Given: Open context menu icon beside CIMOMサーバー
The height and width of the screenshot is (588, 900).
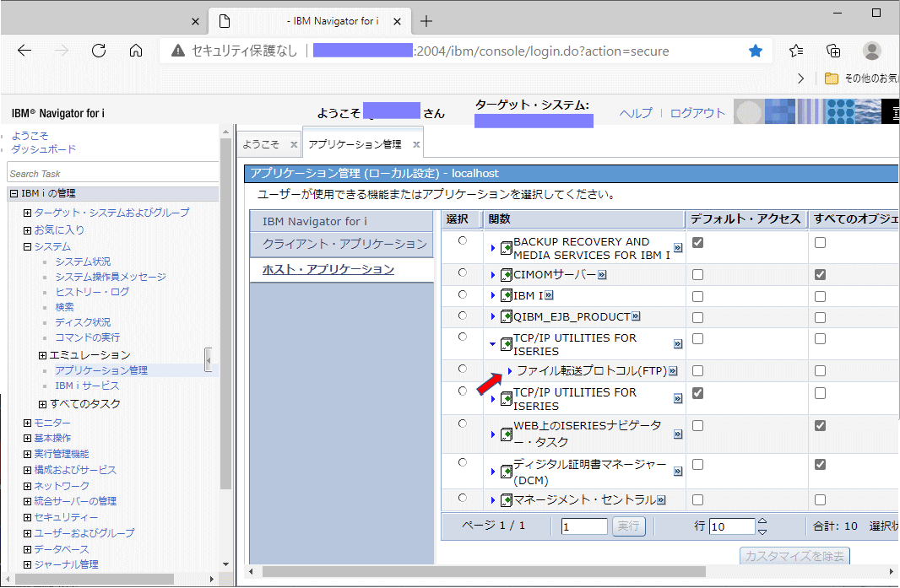Looking at the screenshot, I should tap(602, 275).
